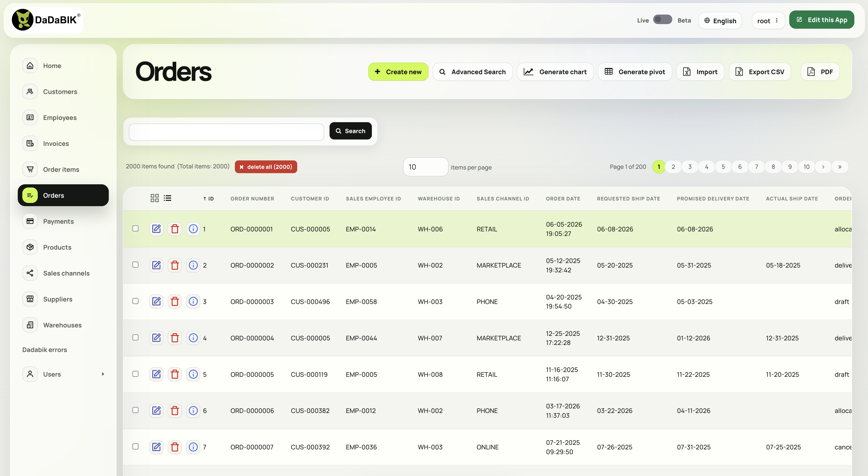Screen dimensions: 868x476
Task: Select checkbox for order ORD-0000005
Action: point(135,374)
